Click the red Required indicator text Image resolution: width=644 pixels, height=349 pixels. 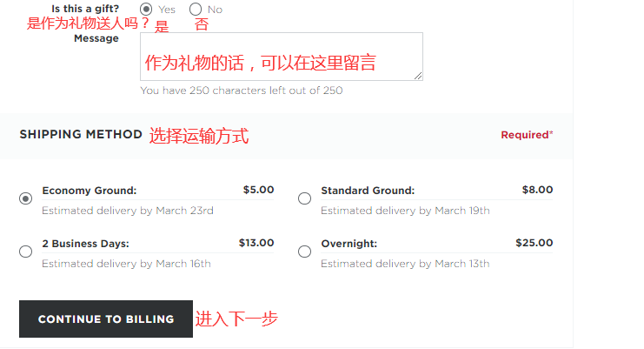point(527,135)
